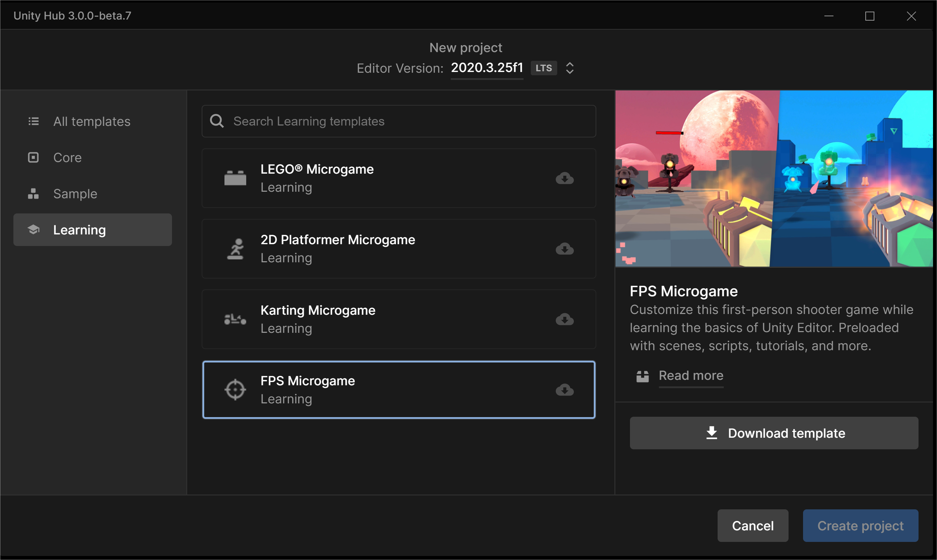Open the Editor Version selector arrows

point(570,68)
